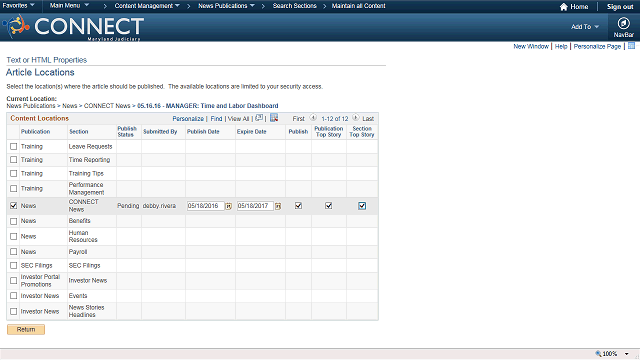Open the Add To dropdown
The height and width of the screenshot is (360, 640).
584,27
